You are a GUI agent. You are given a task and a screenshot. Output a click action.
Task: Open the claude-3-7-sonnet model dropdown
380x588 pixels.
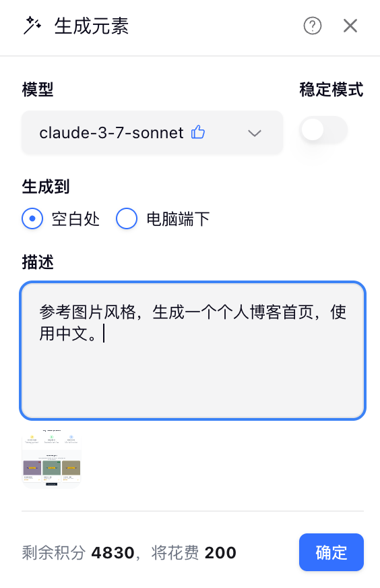pyautogui.click(x=152, y=132)
